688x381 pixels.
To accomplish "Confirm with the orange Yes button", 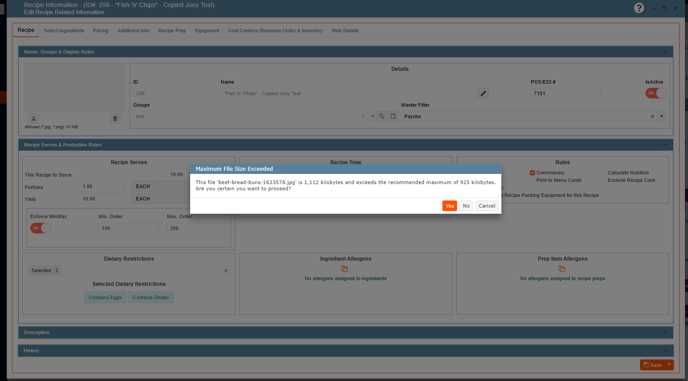I will point(449,206).
